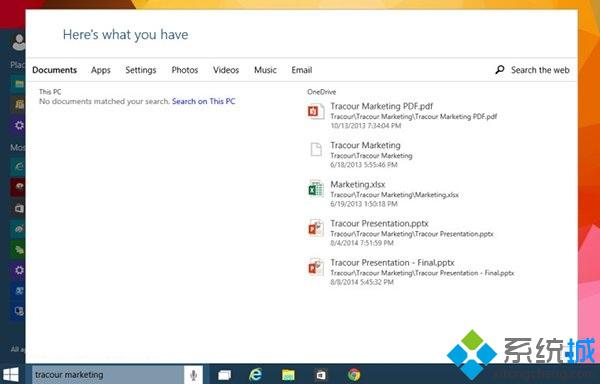Open Task View from the taskbar

pos(224,375)
